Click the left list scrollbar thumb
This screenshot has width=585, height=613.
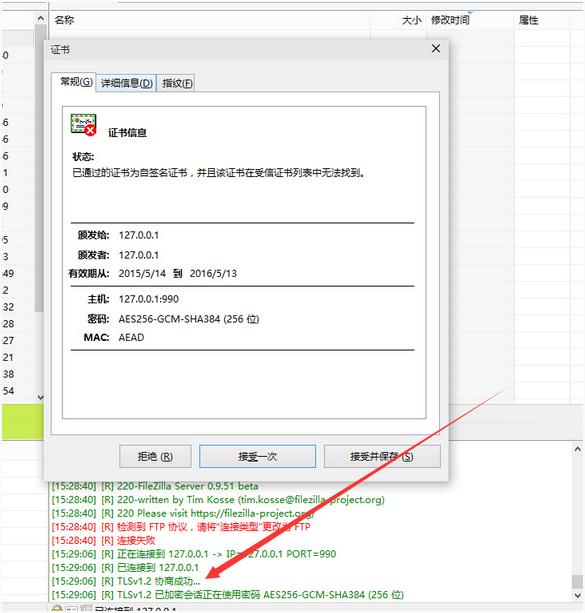39,168
